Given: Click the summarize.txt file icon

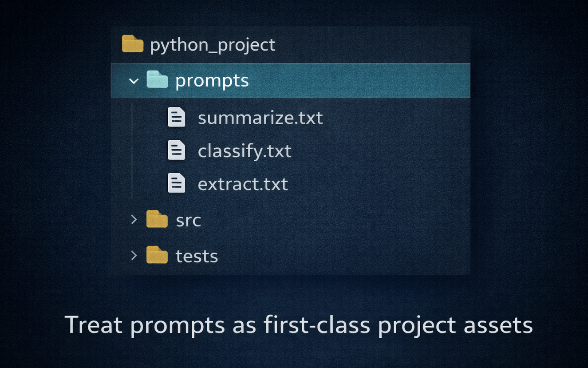Looking at the screenshot, I should point(176,117).
